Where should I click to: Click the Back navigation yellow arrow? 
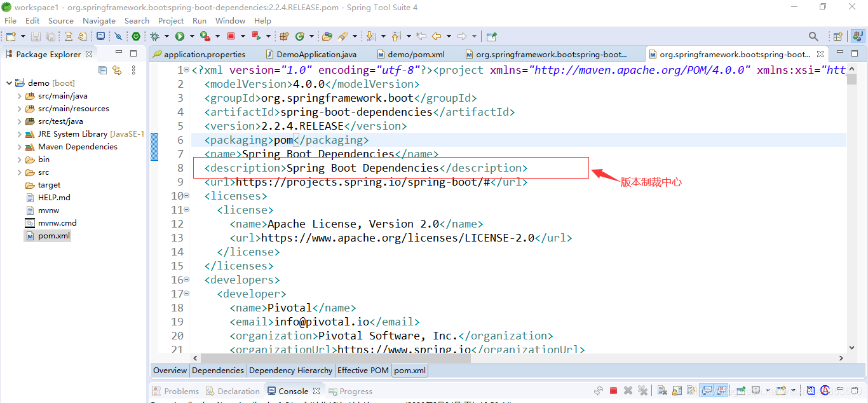tap(437, 36)
